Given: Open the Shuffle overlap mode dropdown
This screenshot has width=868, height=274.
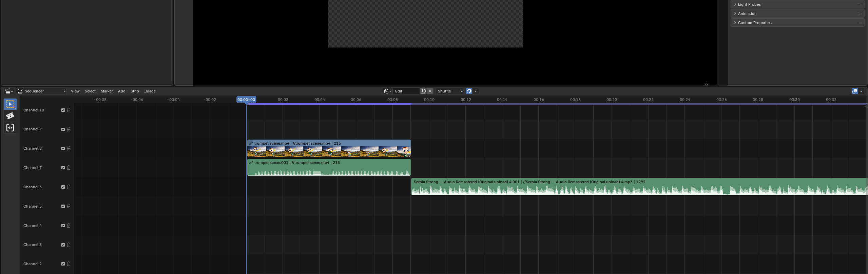Looking at the screenshot, I should (450, 91).
